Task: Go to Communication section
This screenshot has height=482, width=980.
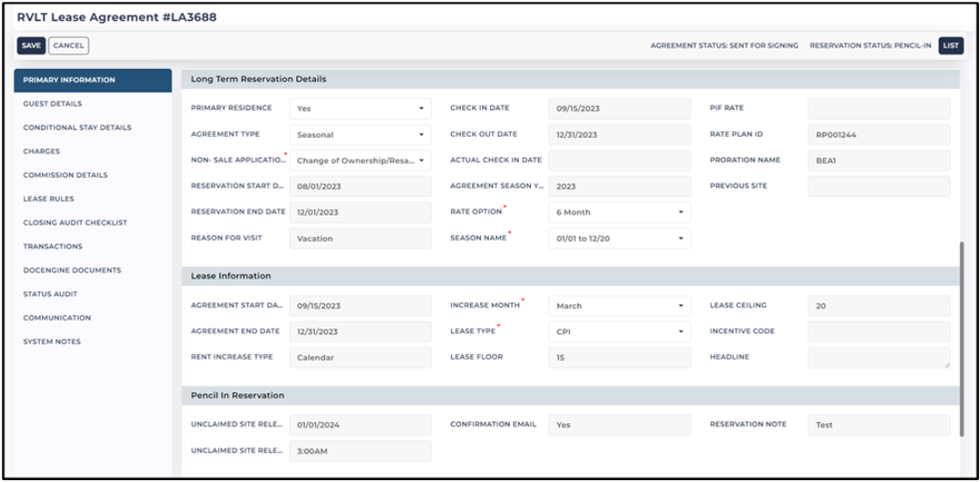Action: click(57, 318)
